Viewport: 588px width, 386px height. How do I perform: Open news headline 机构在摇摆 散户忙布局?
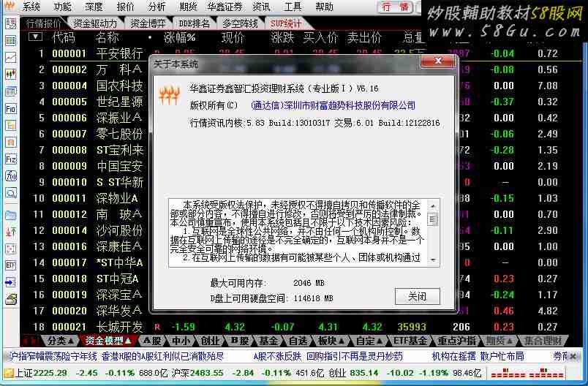tap(478, 357)
